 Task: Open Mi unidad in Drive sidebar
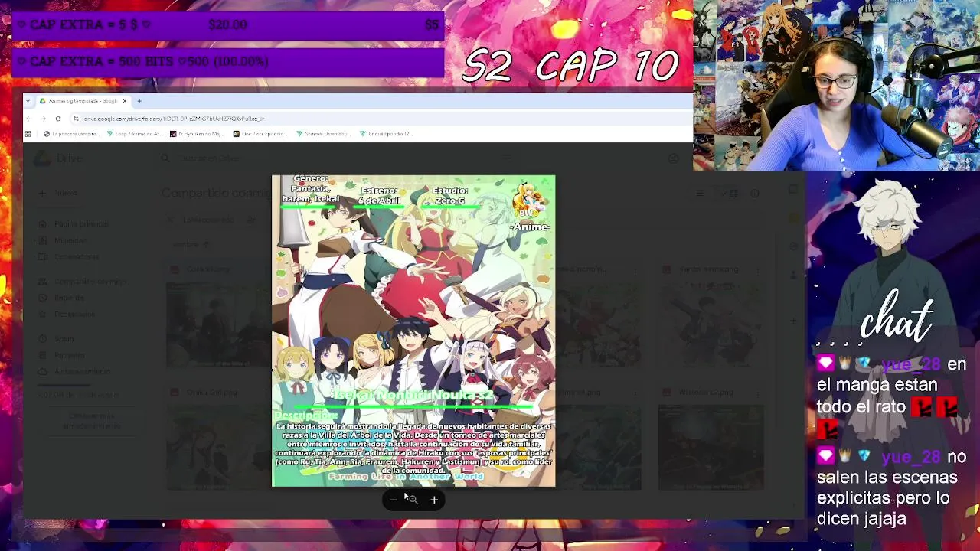[x=64, y=240]
